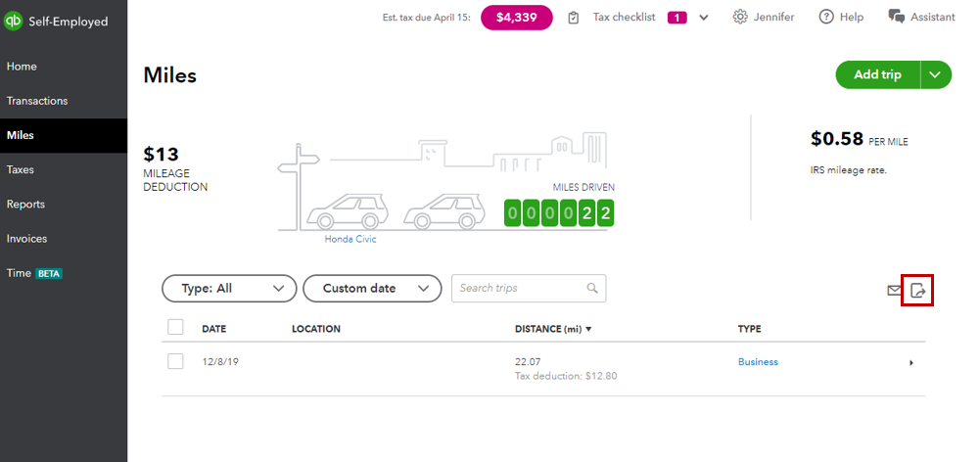The width and height of the screenshot is (980, 462).
Task: Click the Assistant label in the header
Action: (x=932, y=17)
